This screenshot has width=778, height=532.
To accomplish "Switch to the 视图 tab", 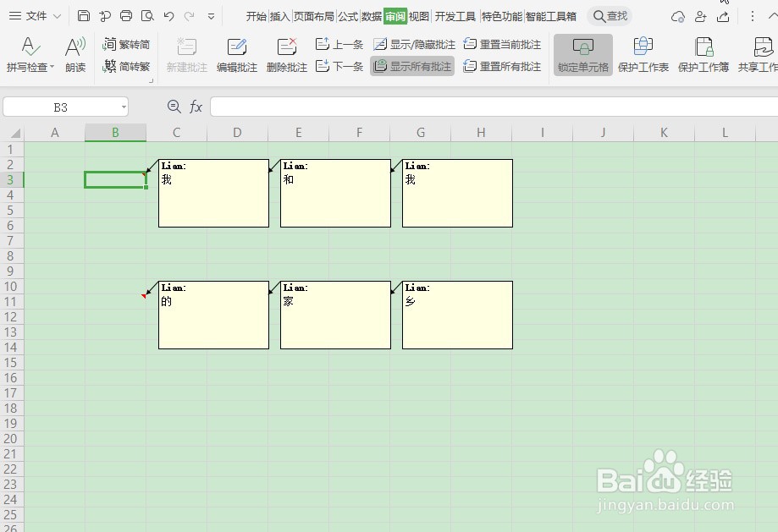I will coord(419,16).
